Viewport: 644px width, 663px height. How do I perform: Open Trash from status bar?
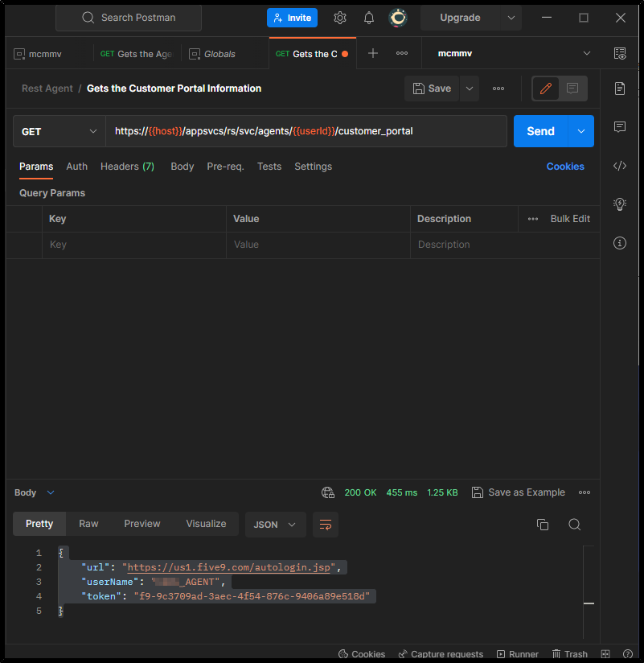point(569,653)
